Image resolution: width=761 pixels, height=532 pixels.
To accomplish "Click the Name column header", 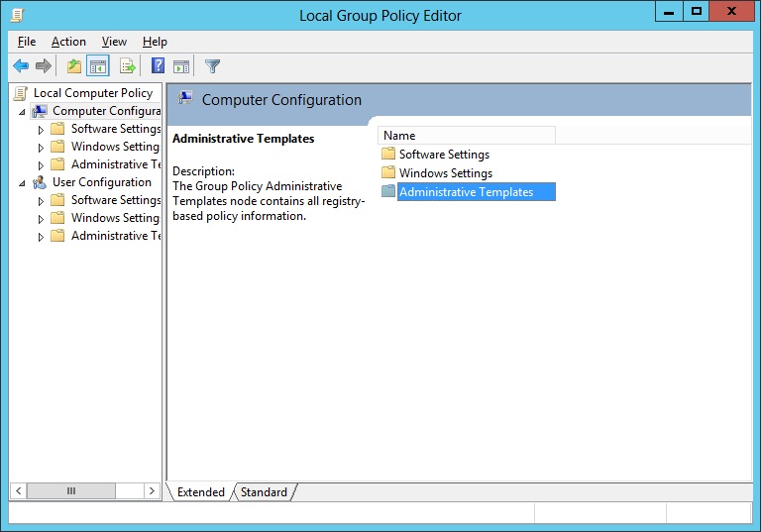I will [467, 136].
